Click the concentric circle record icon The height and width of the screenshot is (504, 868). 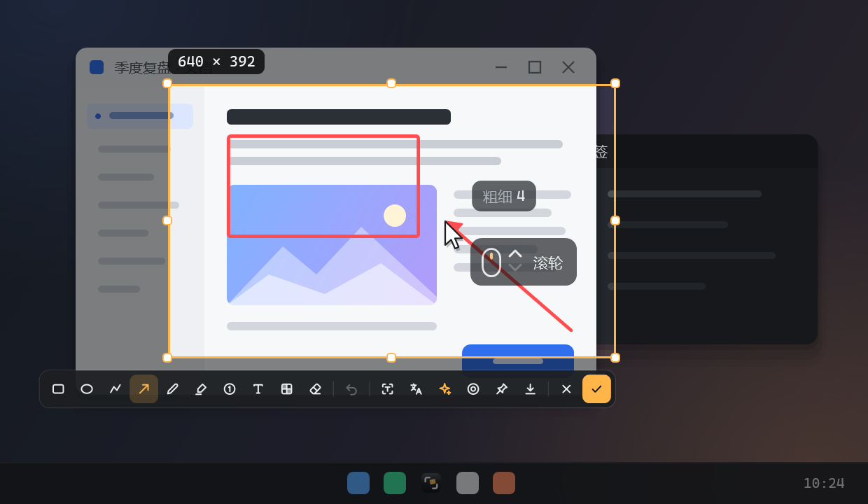[473, 389]
